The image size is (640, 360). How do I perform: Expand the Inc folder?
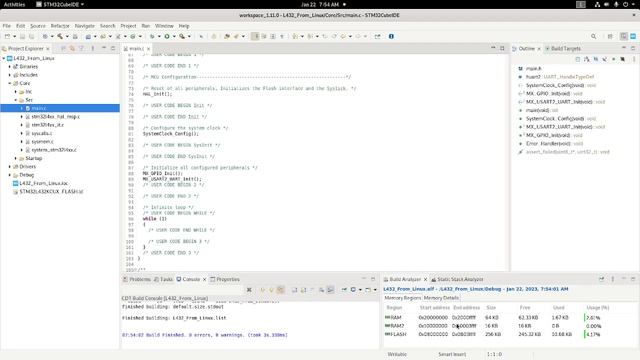click(x=16, y=92)
